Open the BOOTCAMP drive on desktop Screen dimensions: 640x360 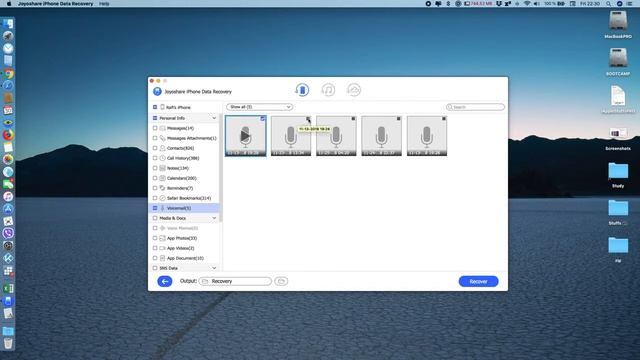[x=618, y=58]
